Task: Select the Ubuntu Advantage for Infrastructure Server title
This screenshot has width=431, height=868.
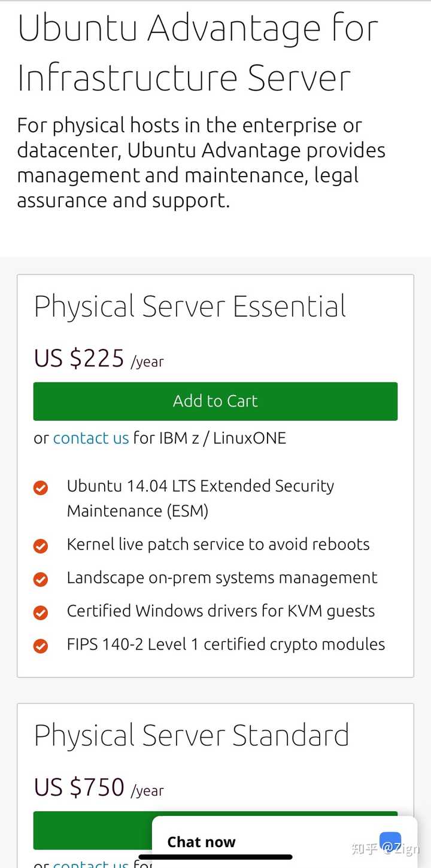Action: pyautogui.click(x=198, y=51)
